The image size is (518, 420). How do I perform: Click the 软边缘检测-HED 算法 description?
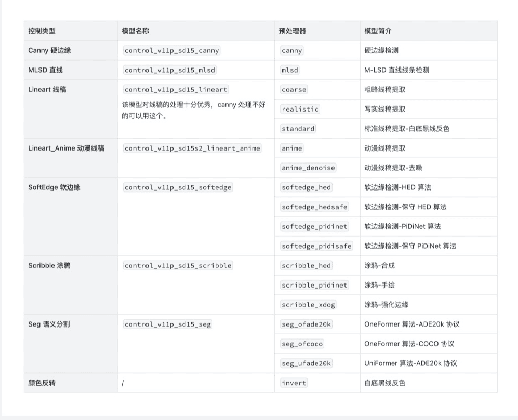(x=398, y=187)
